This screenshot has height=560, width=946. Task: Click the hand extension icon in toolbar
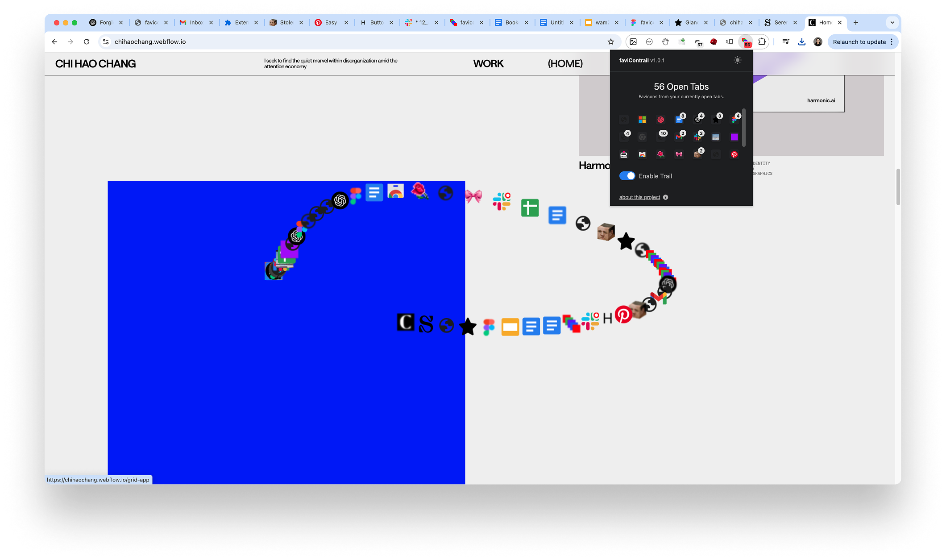coord(665,41)
